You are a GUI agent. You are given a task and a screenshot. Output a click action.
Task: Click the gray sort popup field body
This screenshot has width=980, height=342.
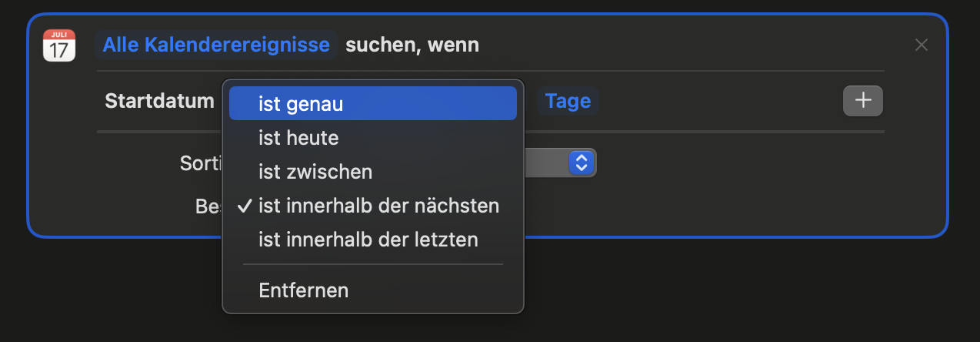coord(545,163)
